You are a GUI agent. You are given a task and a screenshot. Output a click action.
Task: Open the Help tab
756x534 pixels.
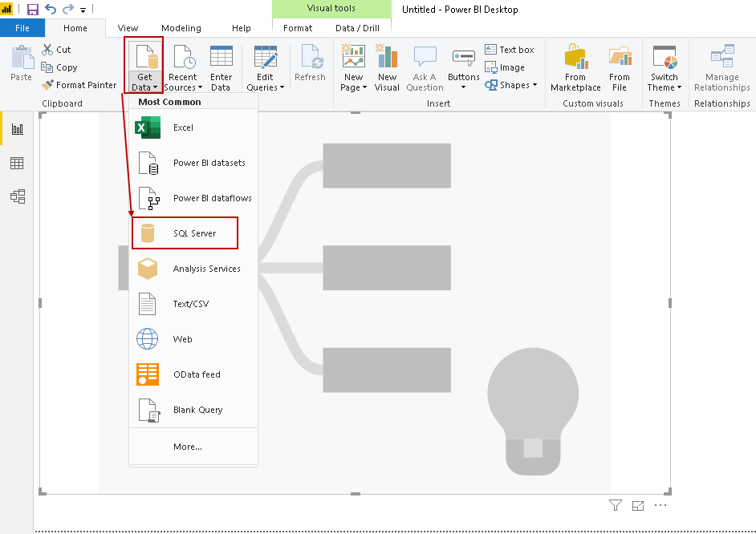(x=241, y=28)
